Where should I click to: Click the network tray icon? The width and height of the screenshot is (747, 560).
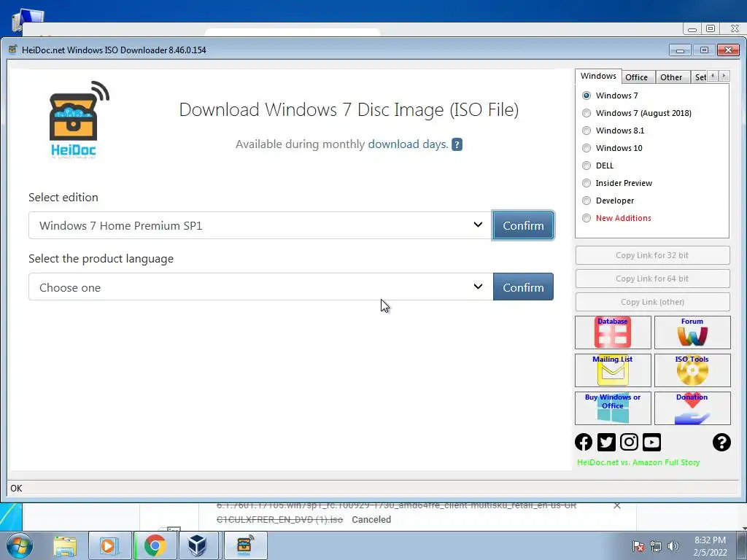point(656,546)
